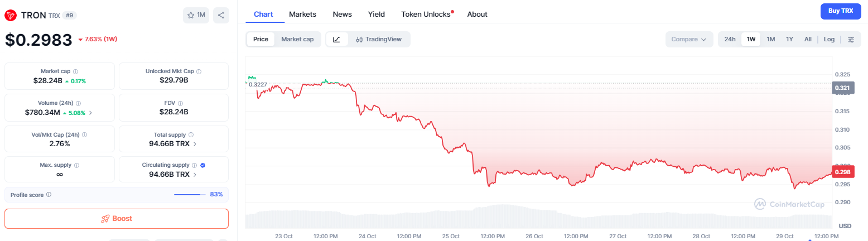This screenshot has height=241, width=868.
Task: Enable Log scale on the chart
Action: click(x=829, y=39)
